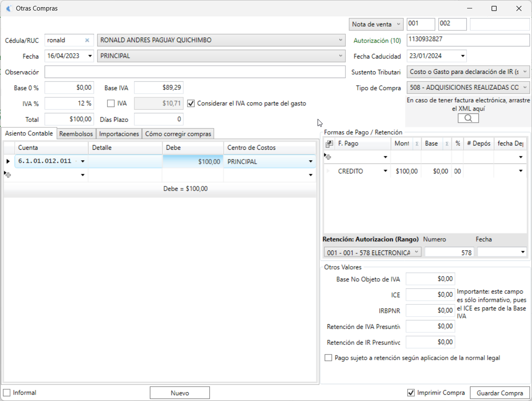Open the Fecha Caducidad date dropdown

click(x=463, y=56)
